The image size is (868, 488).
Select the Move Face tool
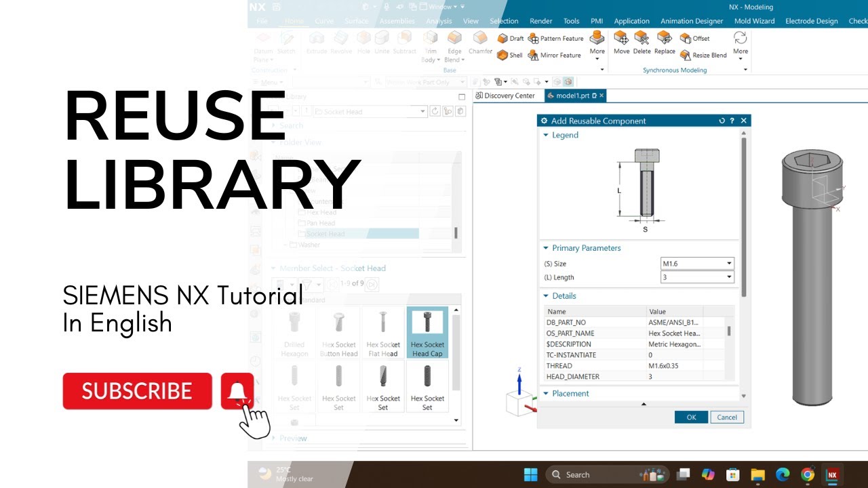click(621, 43)
